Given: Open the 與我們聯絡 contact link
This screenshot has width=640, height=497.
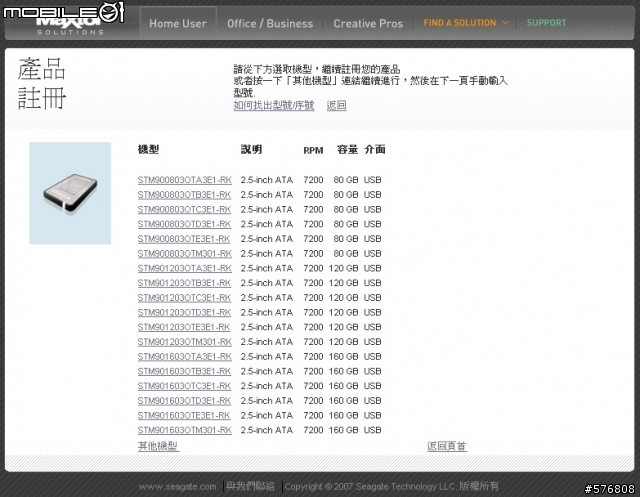Looking at the screenshot, I should 250,486.
